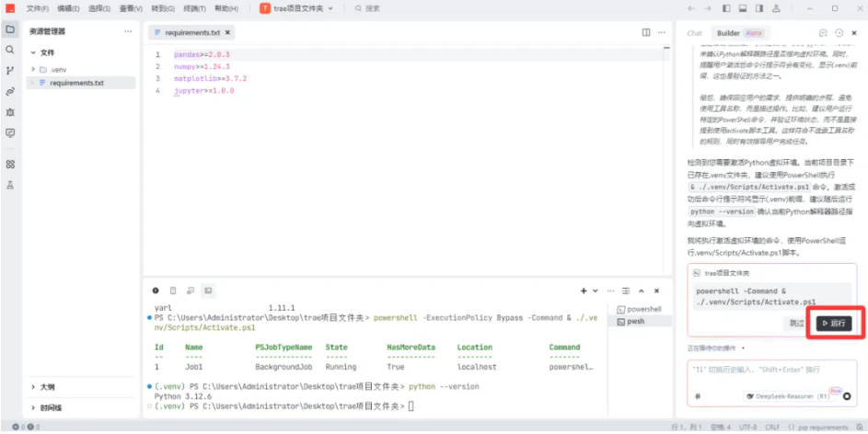868x434 pixels.
Task: Open the Extensions grid icon in sidebar
Action: click(10, 164)
